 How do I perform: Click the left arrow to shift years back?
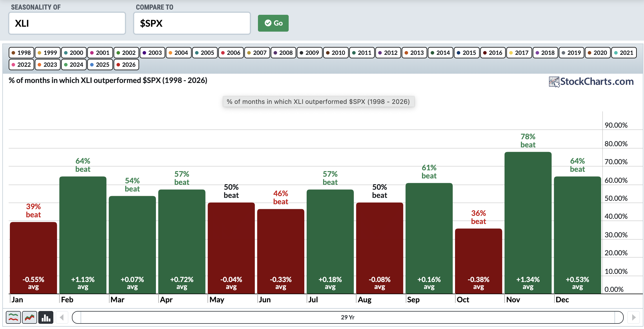62,317
